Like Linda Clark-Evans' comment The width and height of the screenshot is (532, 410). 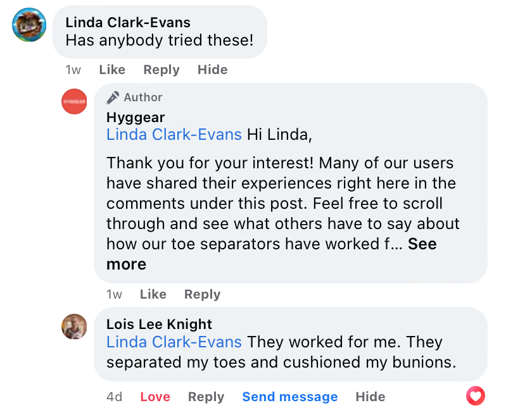coord(112,70)
